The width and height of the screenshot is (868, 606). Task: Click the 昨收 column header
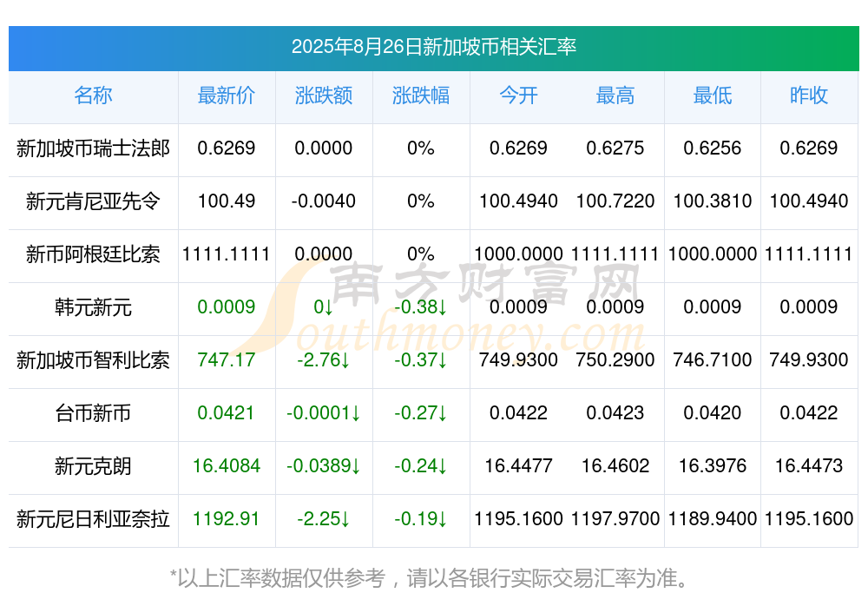click(809, 96)
